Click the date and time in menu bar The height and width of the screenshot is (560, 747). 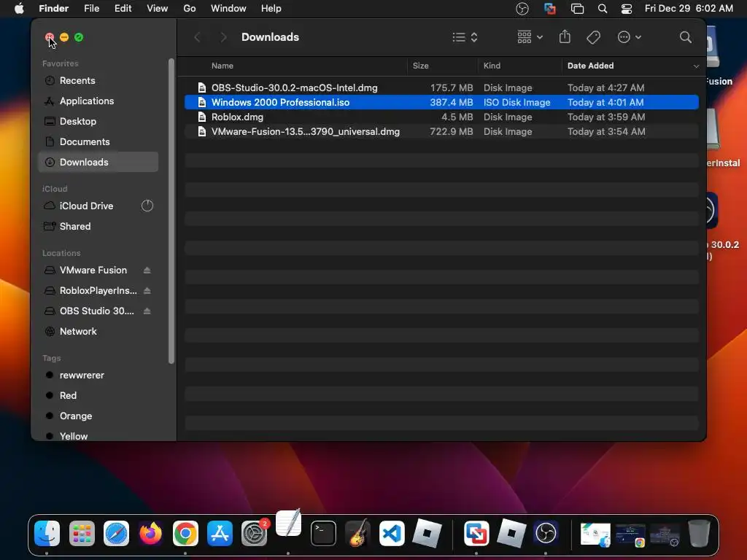(x=689, y=9)
